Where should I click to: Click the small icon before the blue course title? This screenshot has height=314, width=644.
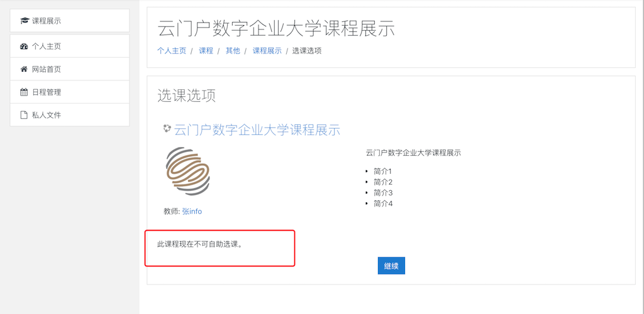(x=167, y=128)
